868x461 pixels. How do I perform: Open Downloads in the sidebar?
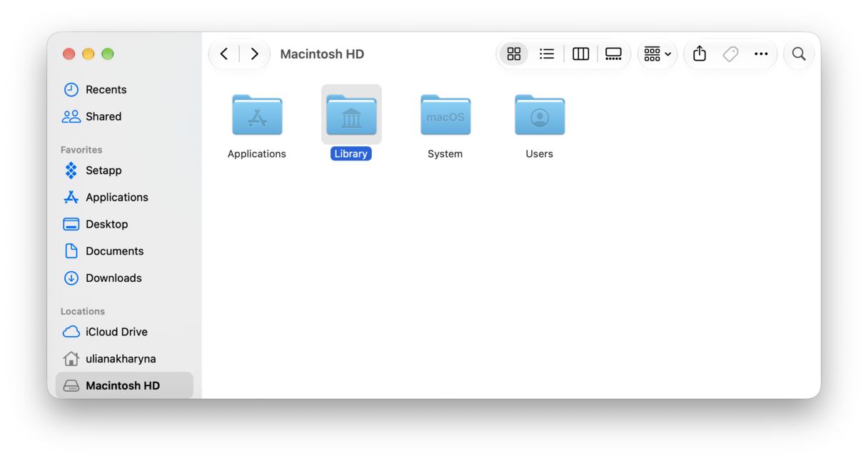click(x=124, y=278)
